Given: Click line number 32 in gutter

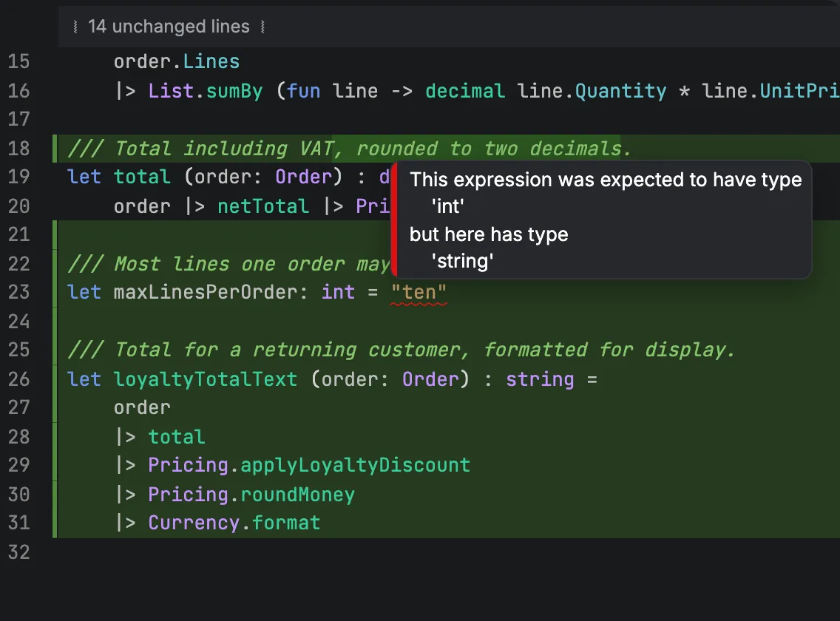Looking at the screenshot, I should coord(18,552).
